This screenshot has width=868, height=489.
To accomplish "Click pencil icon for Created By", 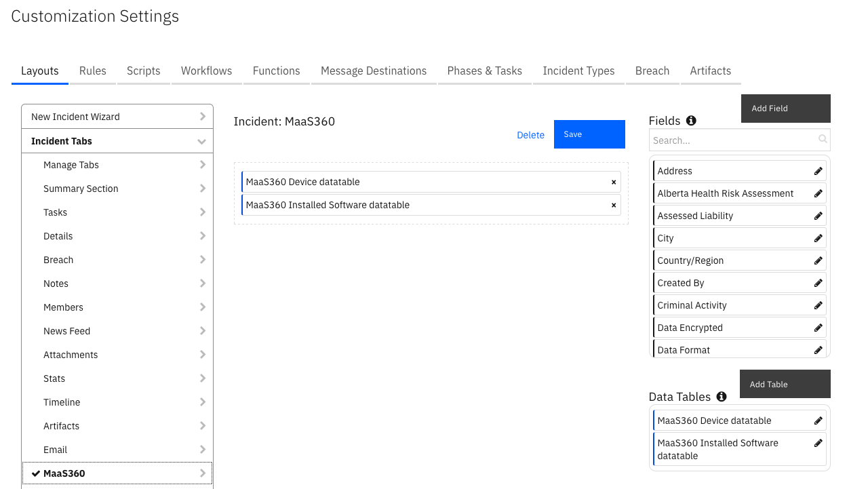I will pos(818,283).
